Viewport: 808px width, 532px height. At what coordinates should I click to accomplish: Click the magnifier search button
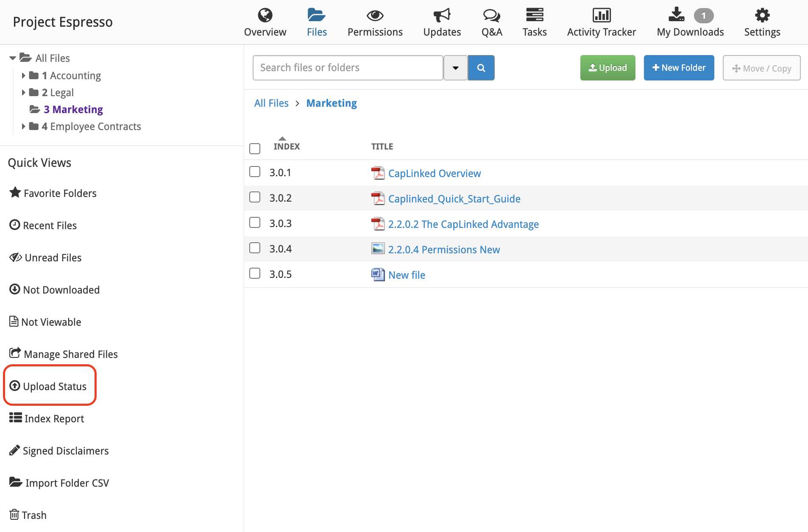tap(481, 68)
